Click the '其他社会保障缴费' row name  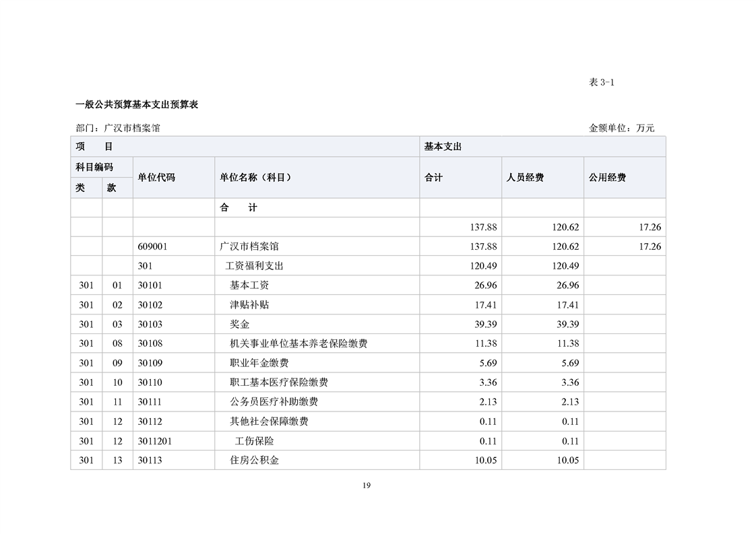pyautogui.click(x=269, y=422)
